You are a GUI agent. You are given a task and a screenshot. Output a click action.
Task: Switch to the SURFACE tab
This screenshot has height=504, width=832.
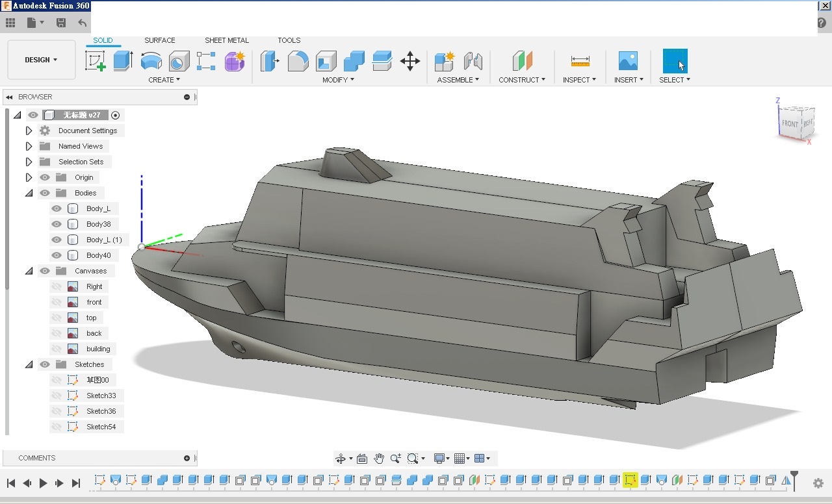(159, 40)
